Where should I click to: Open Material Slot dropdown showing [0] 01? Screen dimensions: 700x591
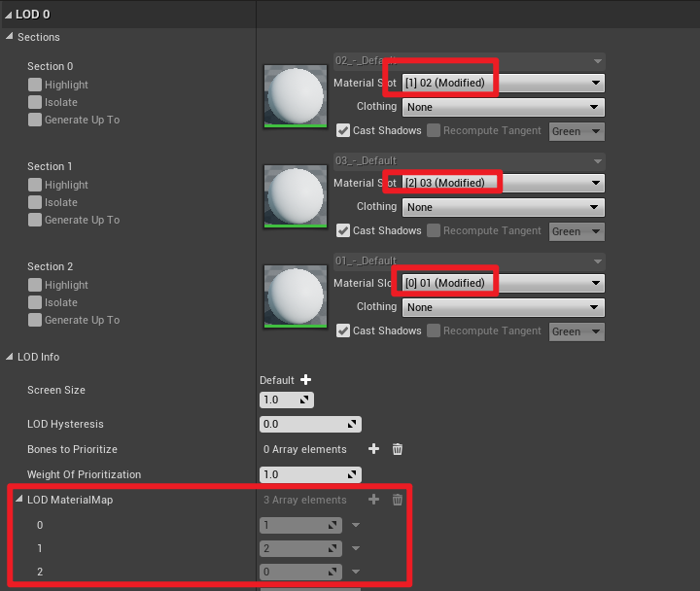[x=504, y=283]
